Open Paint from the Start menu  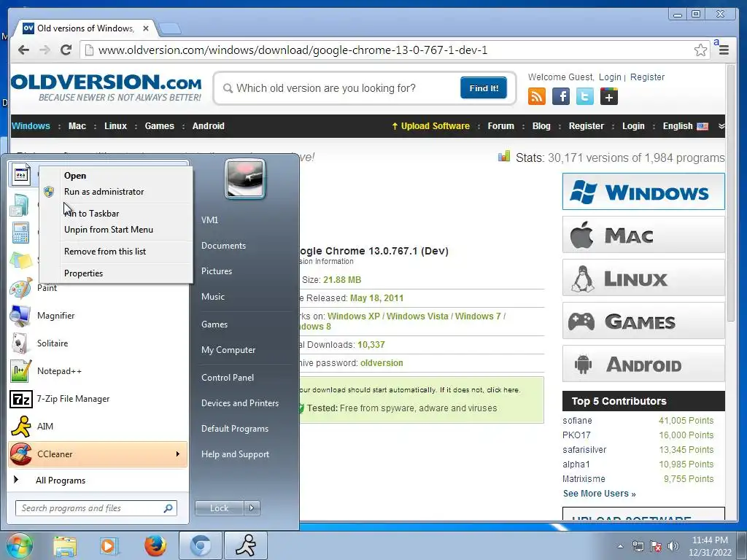98,287
